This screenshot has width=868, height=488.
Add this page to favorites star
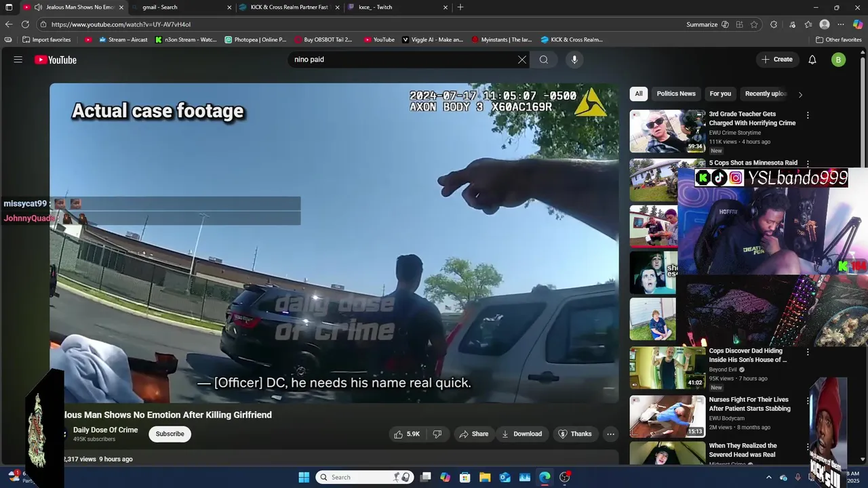tap(754, 24)
